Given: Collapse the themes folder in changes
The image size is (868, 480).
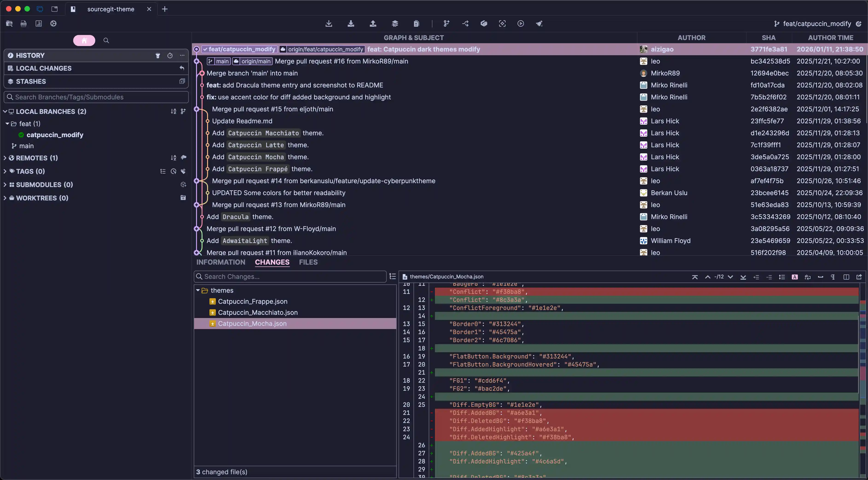Looking at the screenshot, I should click(198, 290).
